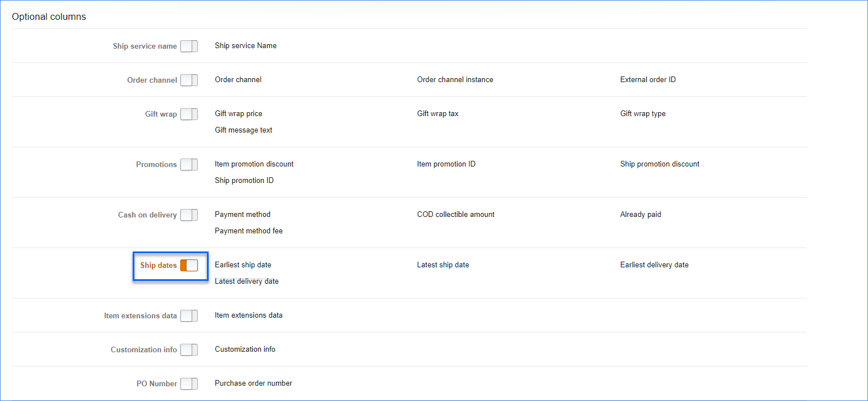Screen dimensions: 868x401
Task: Enable the Gift wrap columns toggle
Action: click(189, 114)
